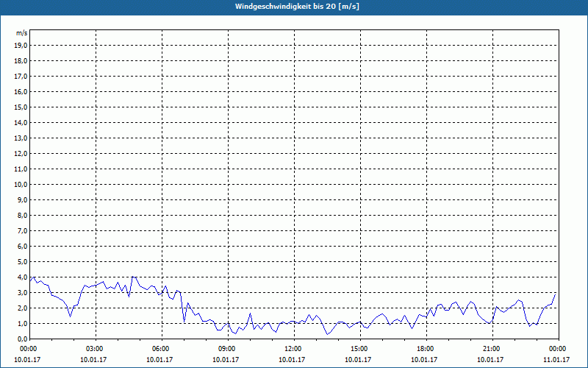
Task: Click the 7,0 y-axis label
Action: (x=22, y=230)
